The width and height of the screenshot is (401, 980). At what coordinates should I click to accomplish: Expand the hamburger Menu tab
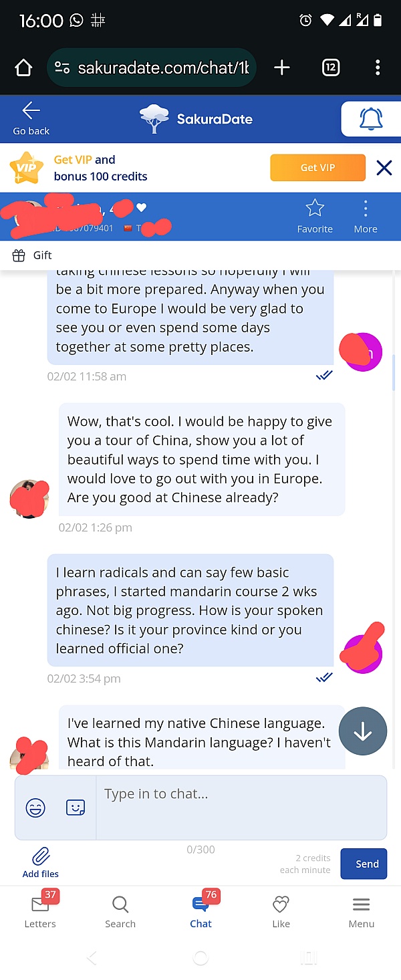361,911
